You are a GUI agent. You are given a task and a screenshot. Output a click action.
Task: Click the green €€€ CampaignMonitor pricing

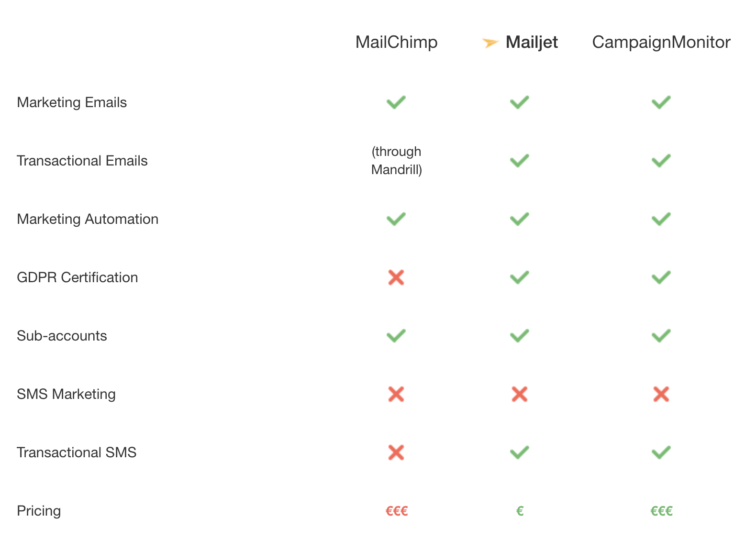[662, 511]
